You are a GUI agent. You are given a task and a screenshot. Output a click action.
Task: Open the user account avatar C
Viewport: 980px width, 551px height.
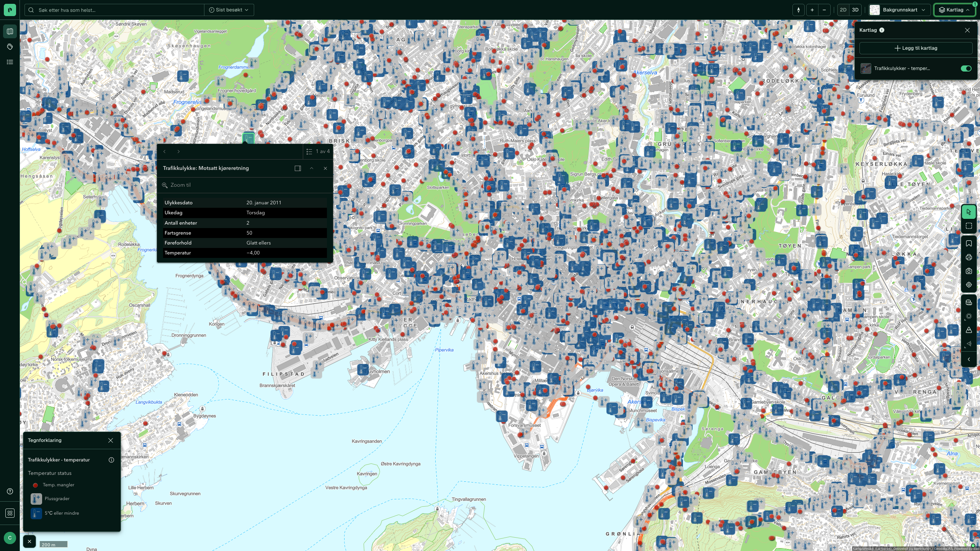[10, 538]
